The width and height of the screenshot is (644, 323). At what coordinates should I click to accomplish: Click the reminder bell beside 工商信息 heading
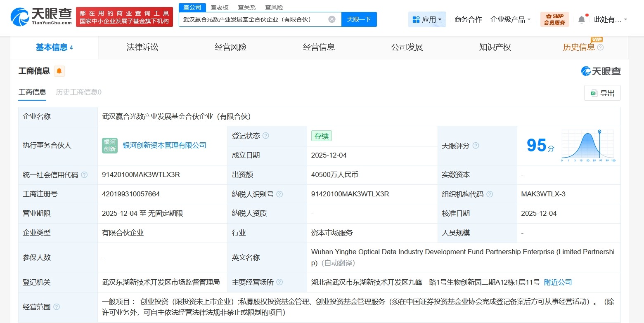tap(59, 71)
